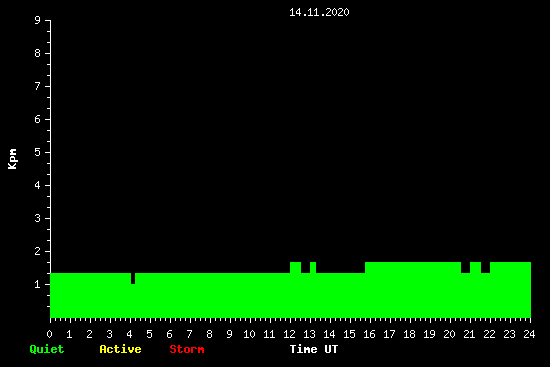
Task: Click hour 16 on the time axis
Action: [x=369, y=334]
